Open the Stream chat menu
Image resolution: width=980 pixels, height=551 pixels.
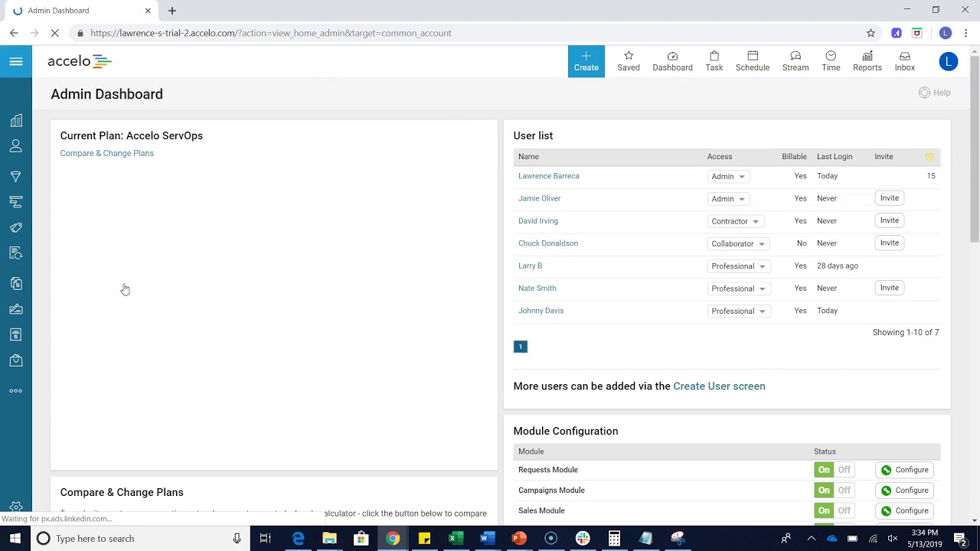point(795,61)
